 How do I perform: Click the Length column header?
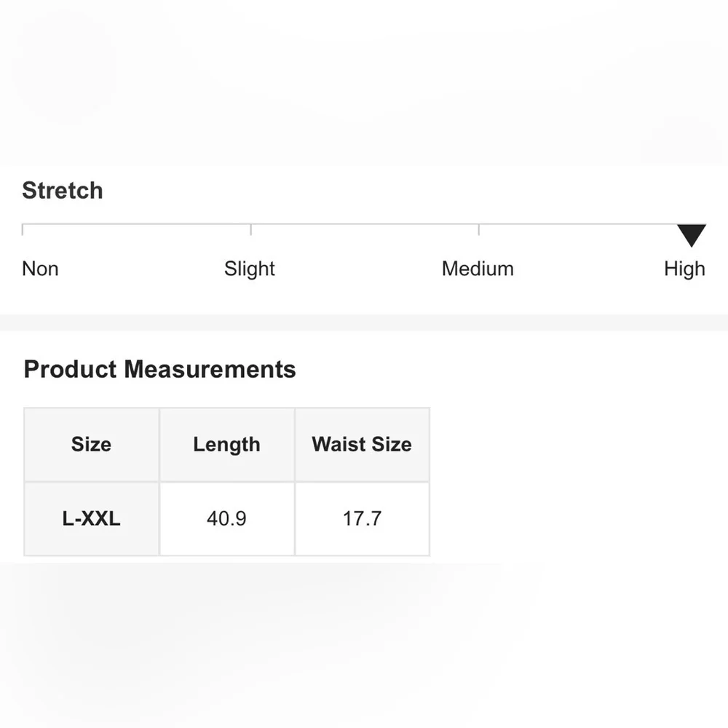pyautogui.click(x=226, y=444)
